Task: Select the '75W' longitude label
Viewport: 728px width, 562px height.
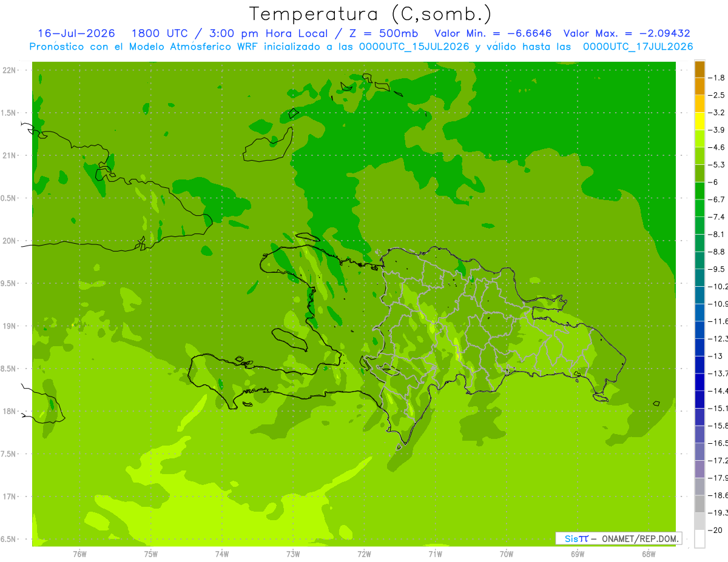Action: pyautogui.click(x=151, y=554)
